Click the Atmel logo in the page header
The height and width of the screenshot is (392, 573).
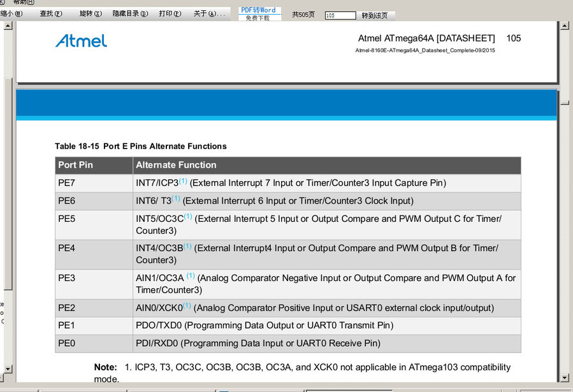tap(81, 41)
